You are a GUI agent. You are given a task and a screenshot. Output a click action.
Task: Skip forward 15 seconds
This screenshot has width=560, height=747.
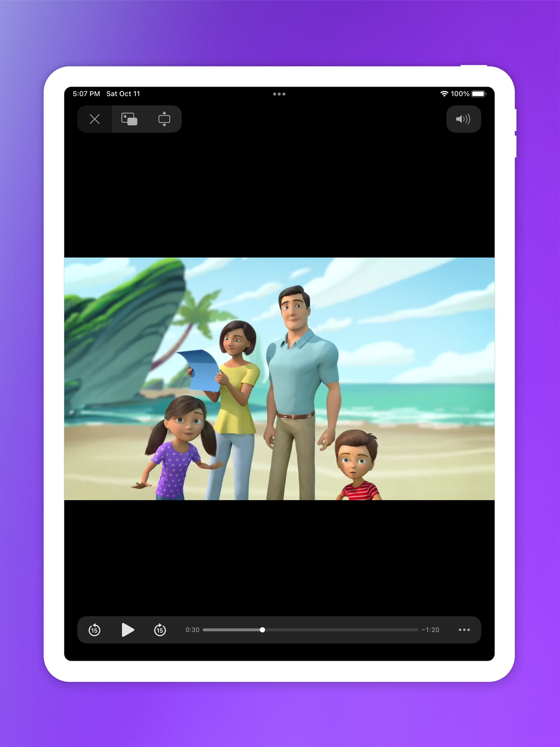tap(160, 630)
